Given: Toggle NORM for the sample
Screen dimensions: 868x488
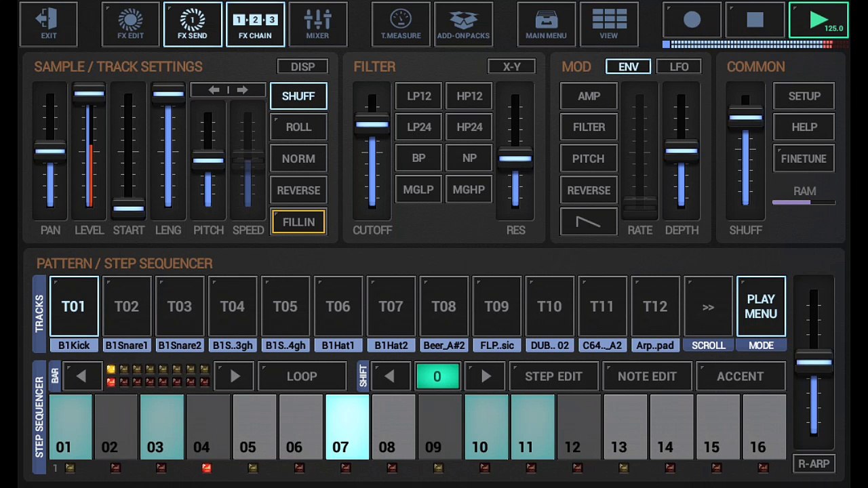Looking at the screenshot, I should point(298,159).
